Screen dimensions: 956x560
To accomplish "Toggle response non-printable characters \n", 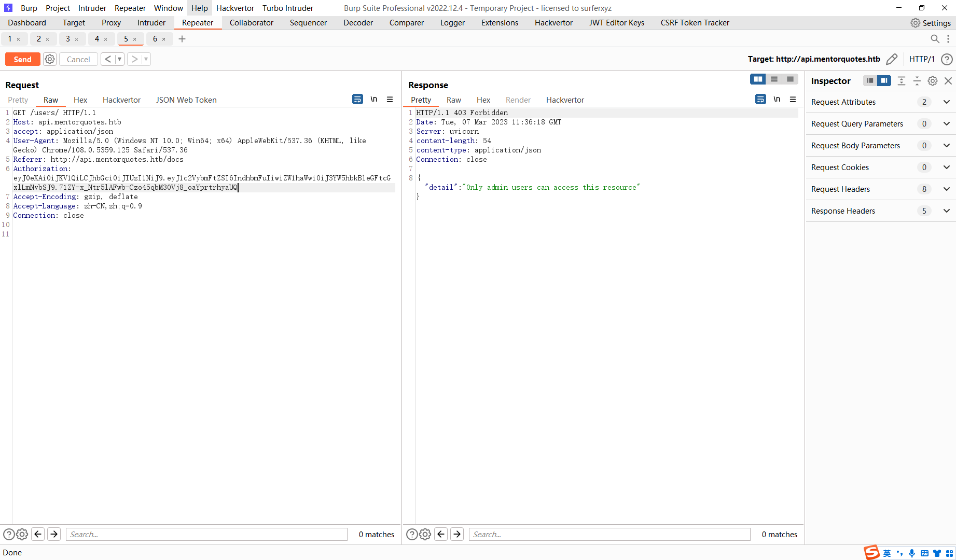I will pos(777,99).
